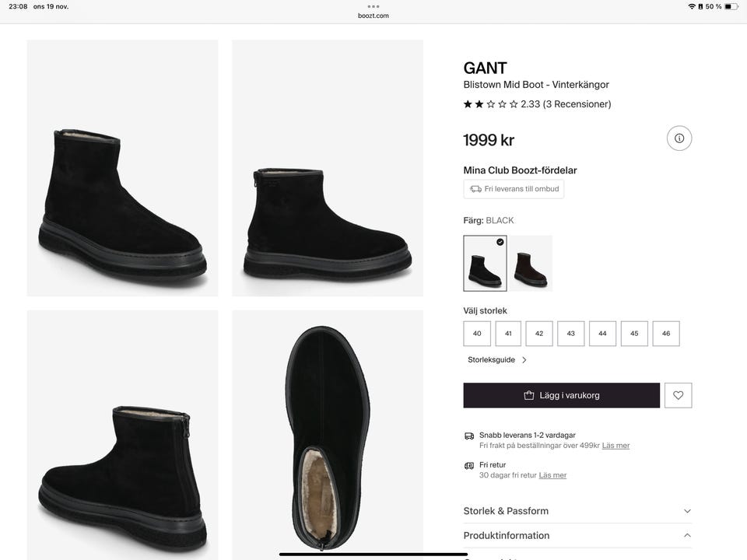Open the Storleksguide size guide
Image resolution: width=747 pixels, height=560 pixels.
(x=492, y=360)
